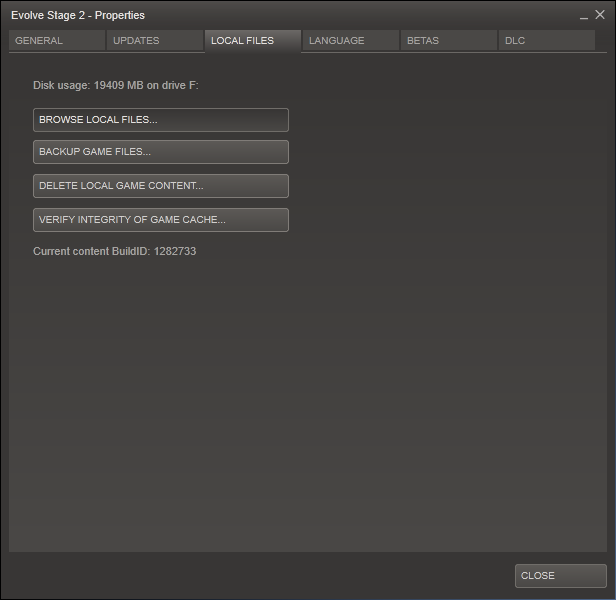Viewport: 616px width, 600px height.
Task: Click the Disk usage 19409 MB text
Action: click(116, 85)
